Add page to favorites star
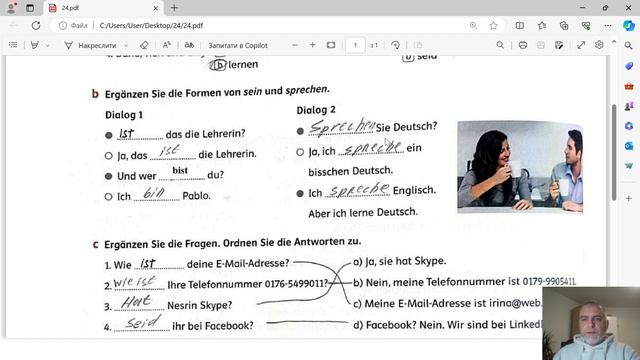The width and height of the screenshot is (640, 360). pyautogui.click(x=493, y=25)
